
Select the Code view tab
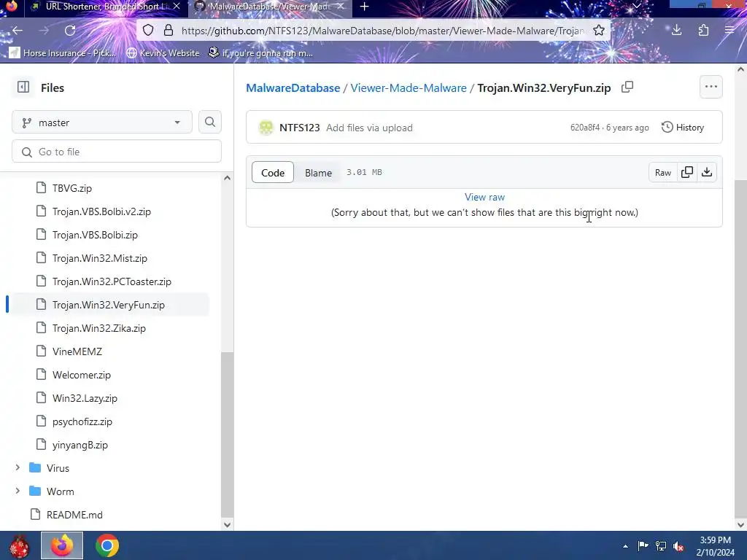(x=273, y=172)
